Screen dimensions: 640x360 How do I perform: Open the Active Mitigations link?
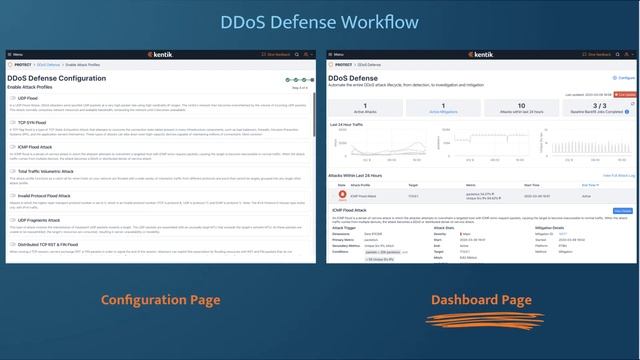pyautogui.click(x=443, y=112)
